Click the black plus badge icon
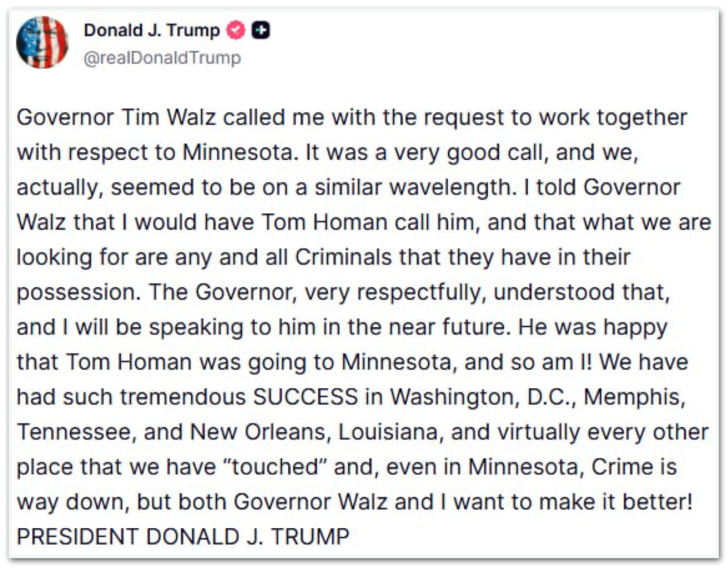The width and height of the screenshot is (728, 571). click(261, 31)
